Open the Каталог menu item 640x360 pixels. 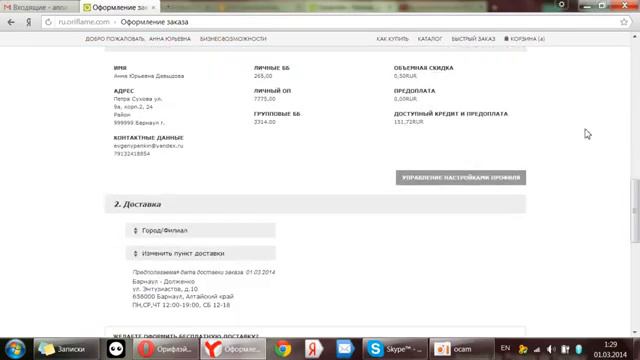pos(430,39)
